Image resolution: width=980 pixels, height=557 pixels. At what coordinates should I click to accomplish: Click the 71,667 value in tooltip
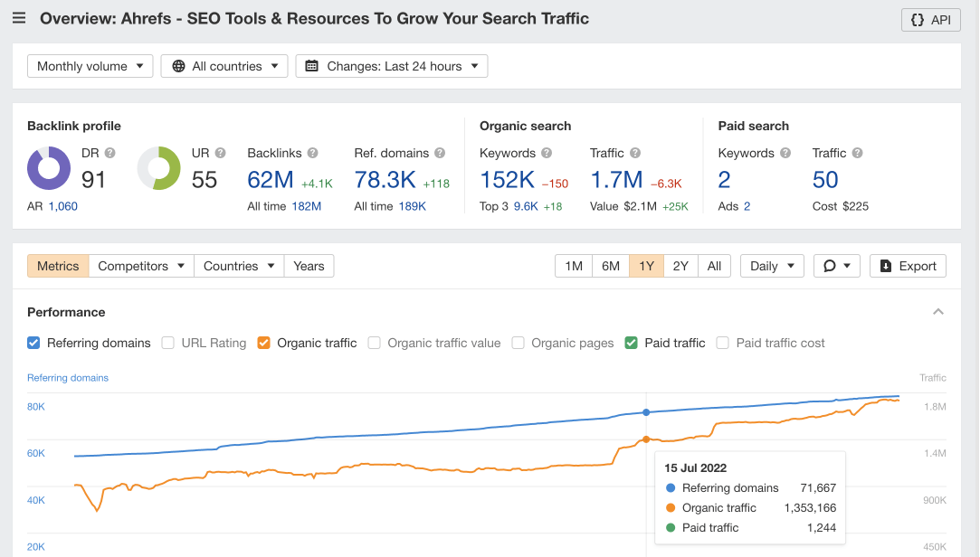[x=818, y=487]
